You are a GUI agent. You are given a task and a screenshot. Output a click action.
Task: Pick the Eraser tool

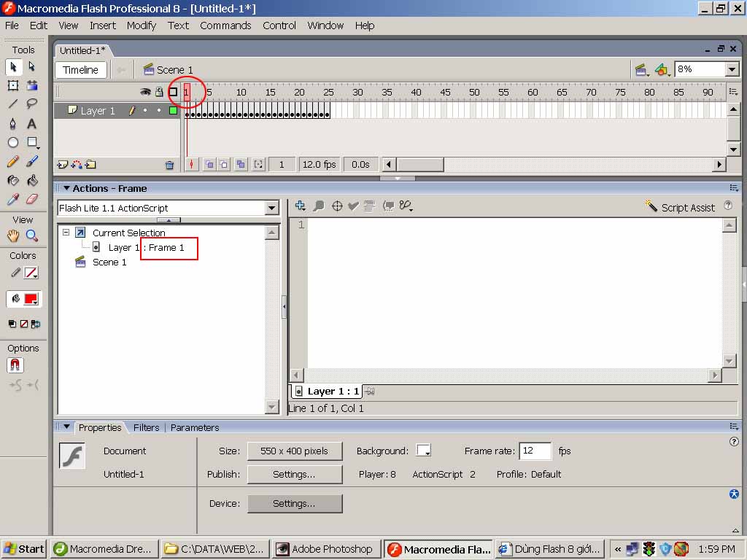click(x=32, y=199)
